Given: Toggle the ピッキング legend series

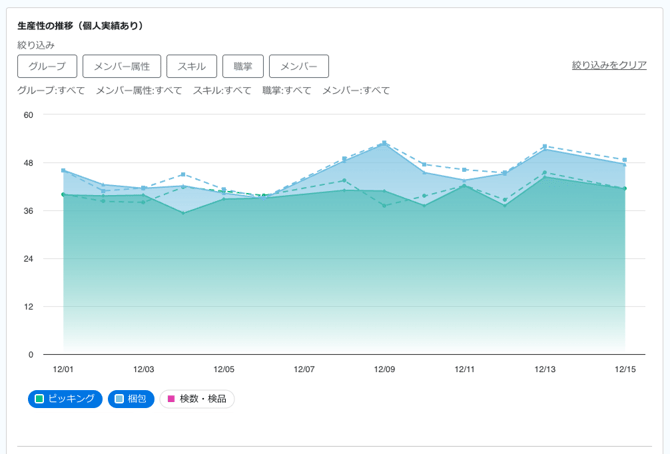Looking at the screenshot, I should [x=65, y=399].
